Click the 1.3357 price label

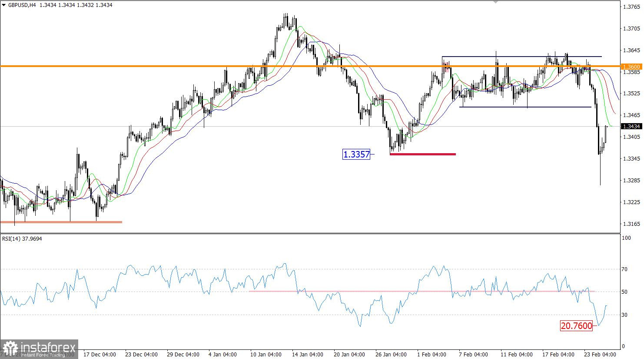(356, 154)
